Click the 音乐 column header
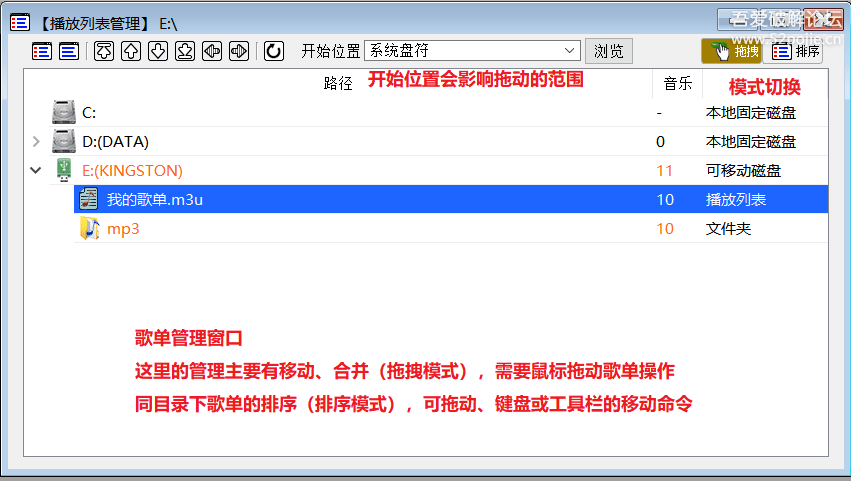 [677, 83]
